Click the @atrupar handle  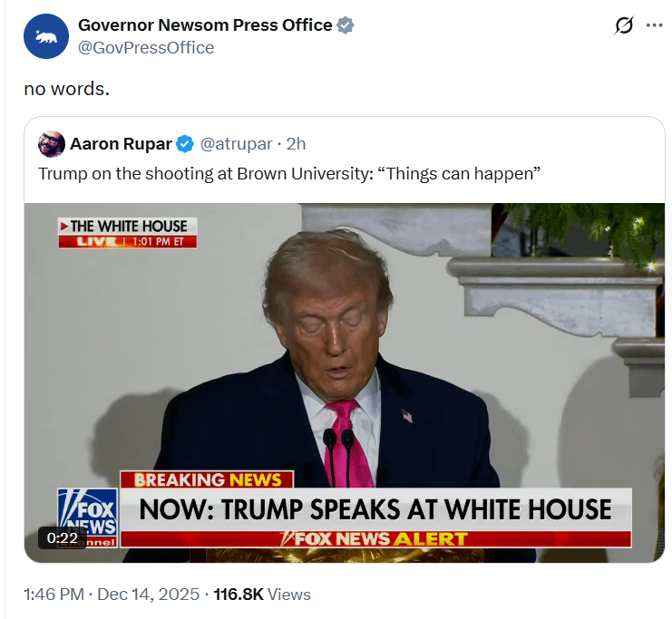(236, 144)
